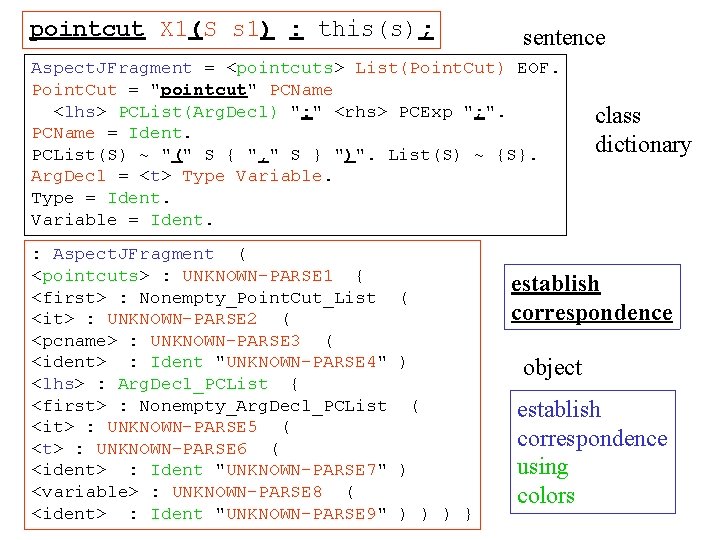Screen dimensions: 720x540
Task: Click 'Nonempty_PointCut_List' in the object box
Action: click(x=258, y=298)
